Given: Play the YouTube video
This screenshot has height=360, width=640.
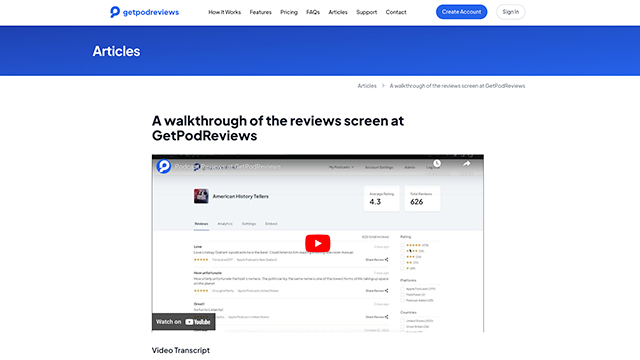Looking at the screenshot, I should point(318,243).
